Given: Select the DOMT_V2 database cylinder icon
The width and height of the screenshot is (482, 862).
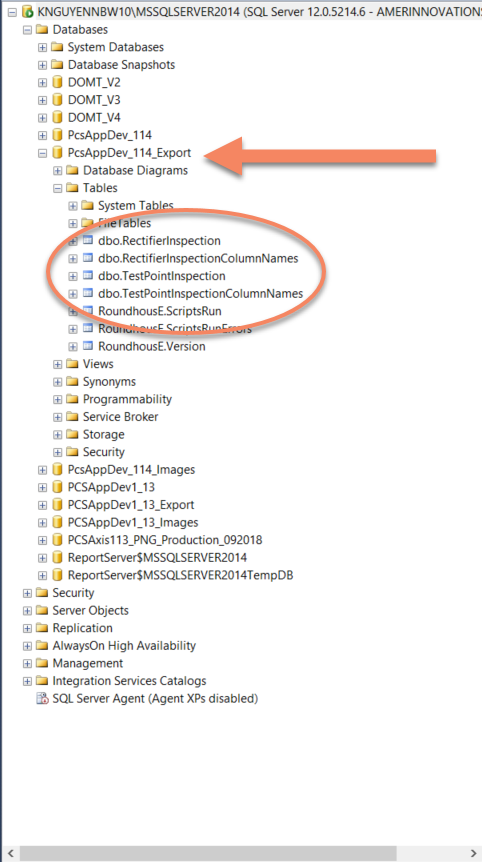Looking at the screenshot, I should pos(57,82).
